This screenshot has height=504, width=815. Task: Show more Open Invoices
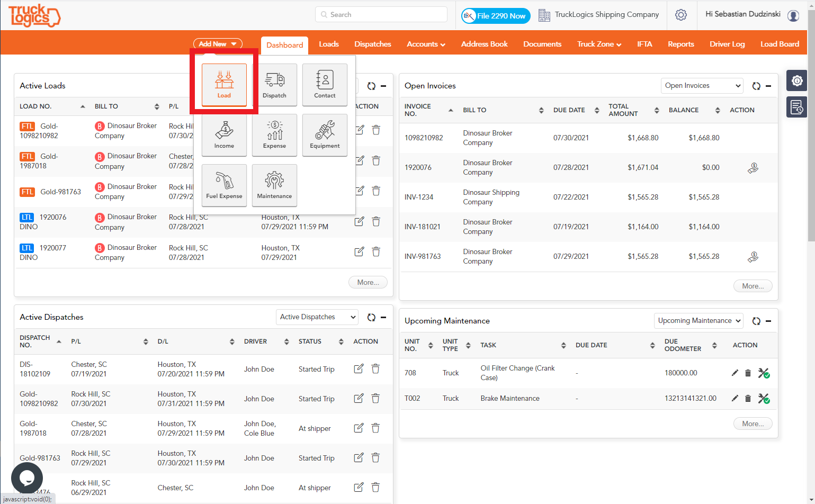click(x=753, y=286)
